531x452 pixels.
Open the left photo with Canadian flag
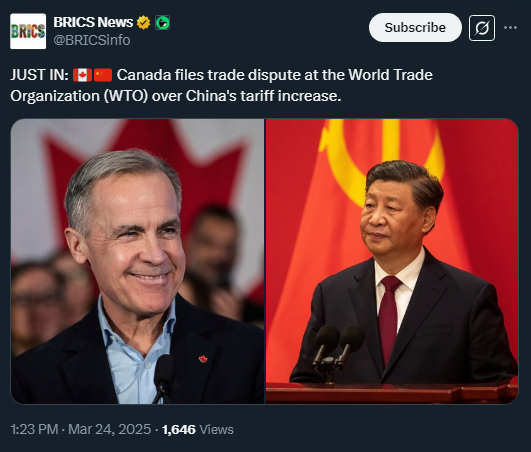pos(137,261)
